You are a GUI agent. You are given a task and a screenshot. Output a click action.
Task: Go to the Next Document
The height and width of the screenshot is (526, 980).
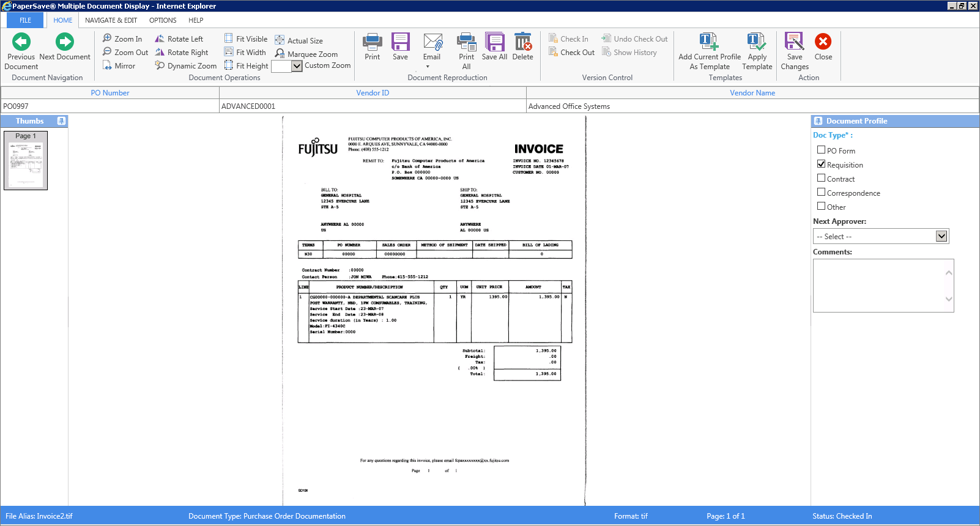(x=64, y=46)
